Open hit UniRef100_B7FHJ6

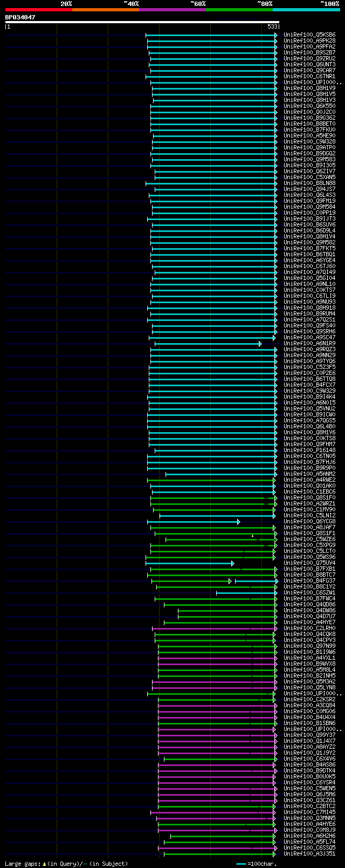(x=309, y=462)
